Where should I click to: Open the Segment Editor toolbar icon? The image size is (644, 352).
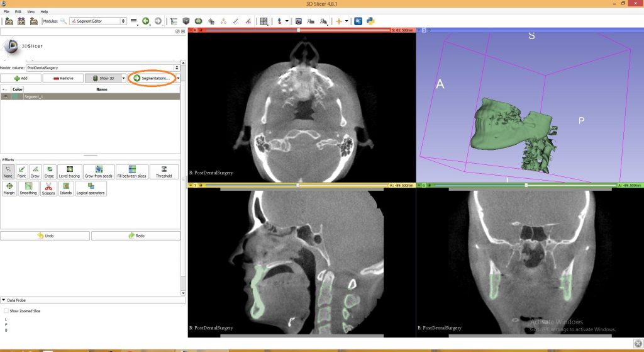point(248,21)
